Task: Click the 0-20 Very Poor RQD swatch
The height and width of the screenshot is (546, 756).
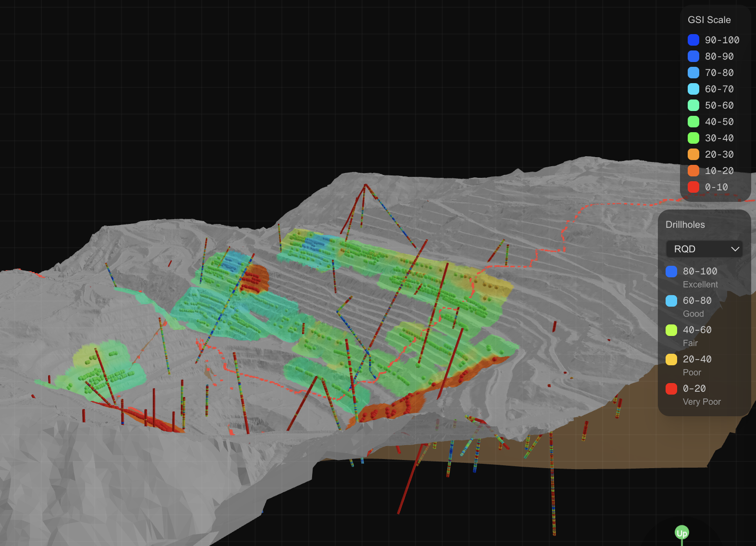Action: coord(671,389)
